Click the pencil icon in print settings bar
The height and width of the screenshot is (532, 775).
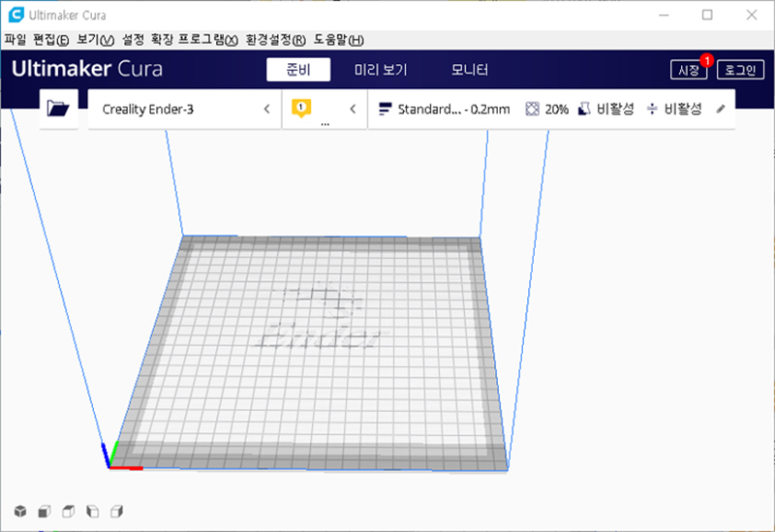pos(721,109)
